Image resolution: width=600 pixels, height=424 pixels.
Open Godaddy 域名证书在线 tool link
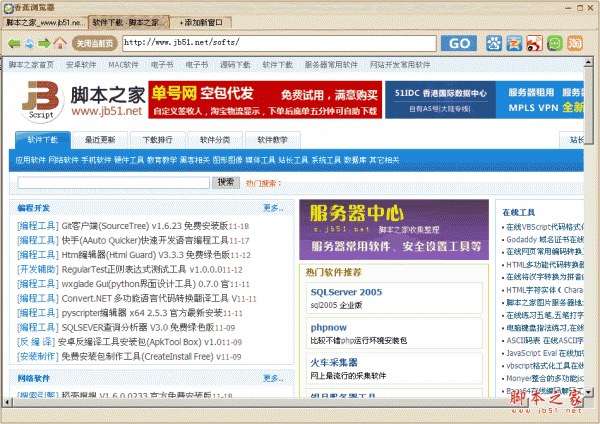point(545,240)
